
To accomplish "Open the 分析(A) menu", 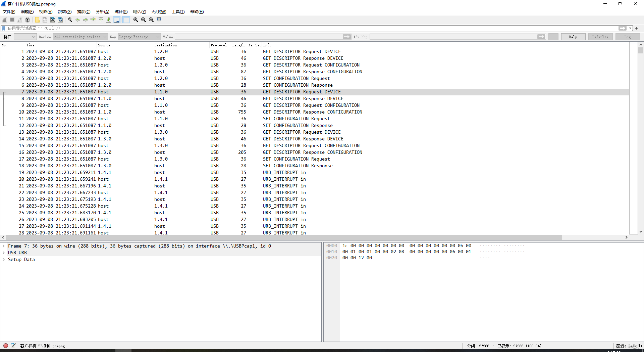I will [x=102, y=12].
